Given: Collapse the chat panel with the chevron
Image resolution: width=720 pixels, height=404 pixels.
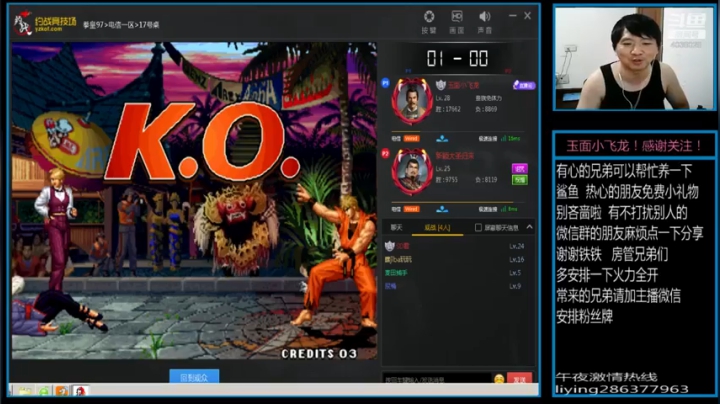Looking at the screenshot, I should pos(529,227).
